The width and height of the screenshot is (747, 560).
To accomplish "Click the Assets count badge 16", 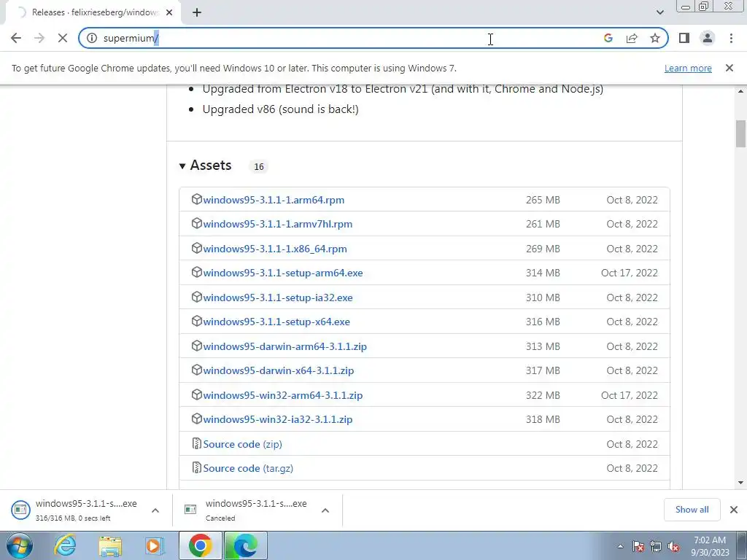I will (259, 167).
